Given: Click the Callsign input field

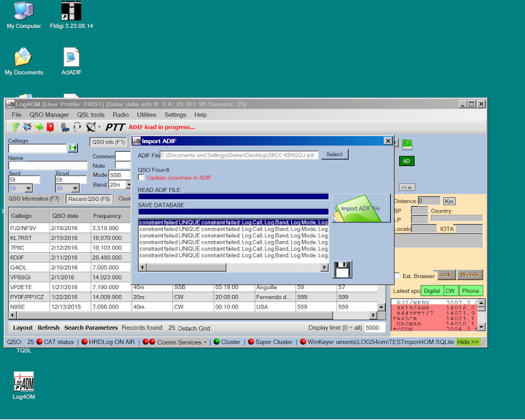Looking at the screenshot, I should [38, 148].
